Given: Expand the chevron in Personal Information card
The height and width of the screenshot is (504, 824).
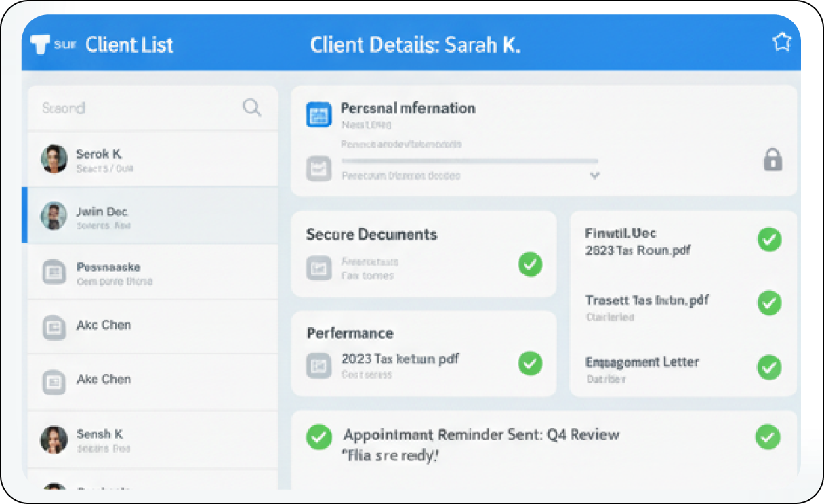Looking at the screenshot, I should (594, 175).
